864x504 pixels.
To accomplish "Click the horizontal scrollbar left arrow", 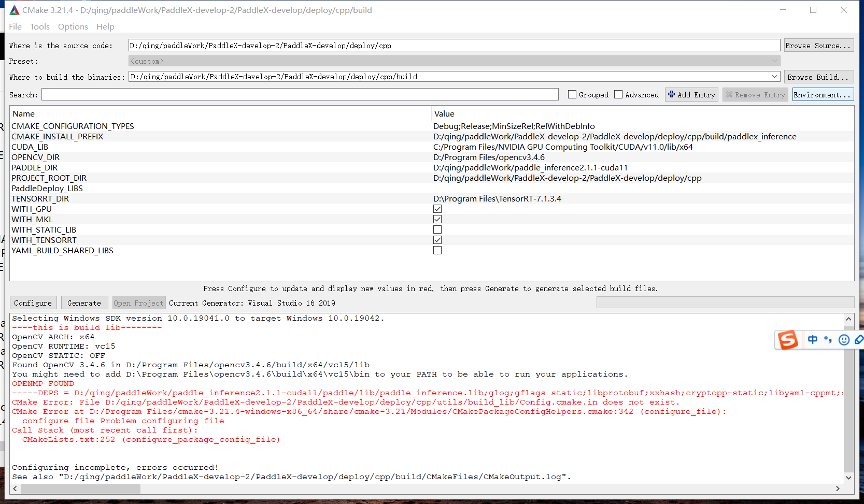I will pyautogui.click(x=15, y=488).
